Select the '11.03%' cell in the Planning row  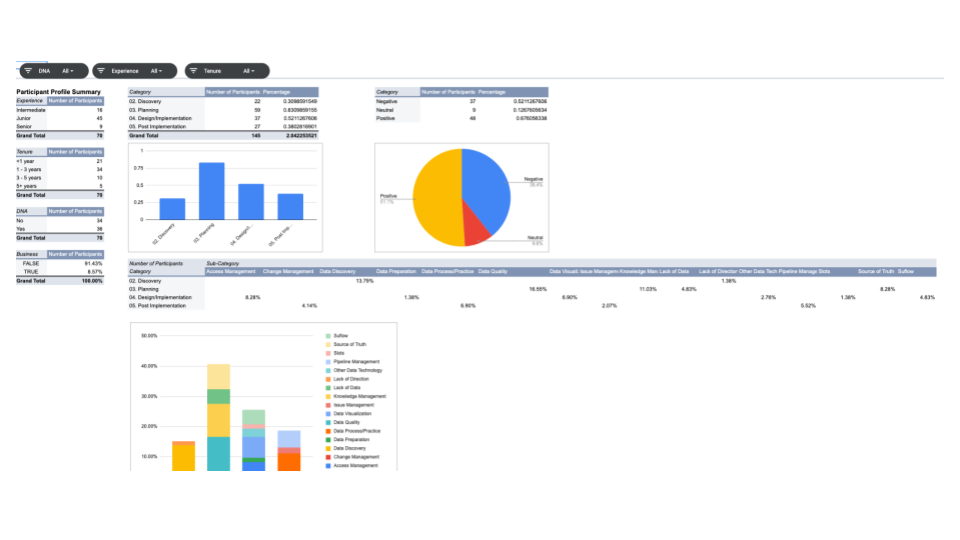coord(648,289)
